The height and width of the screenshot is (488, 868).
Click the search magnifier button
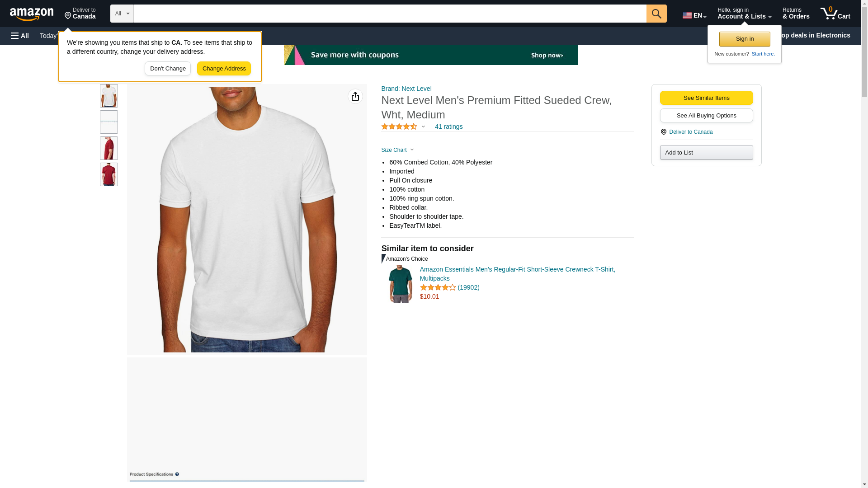pyautogui.click(x=656, y=14)
